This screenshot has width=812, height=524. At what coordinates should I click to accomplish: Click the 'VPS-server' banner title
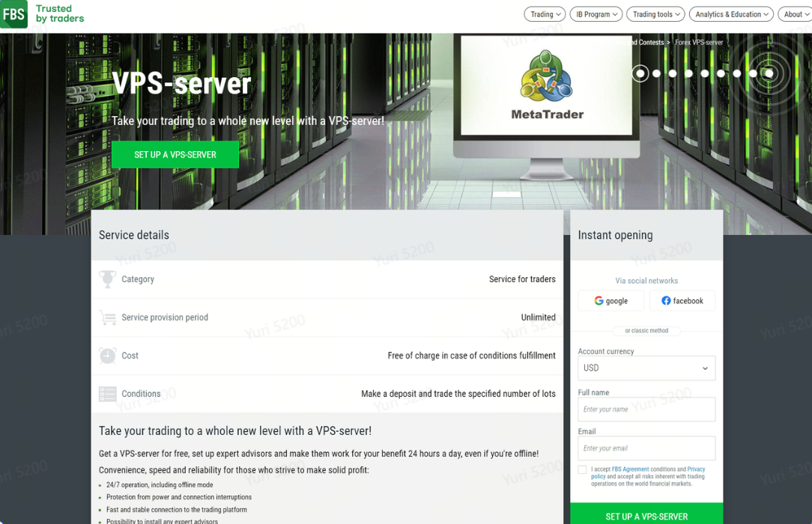181,83
